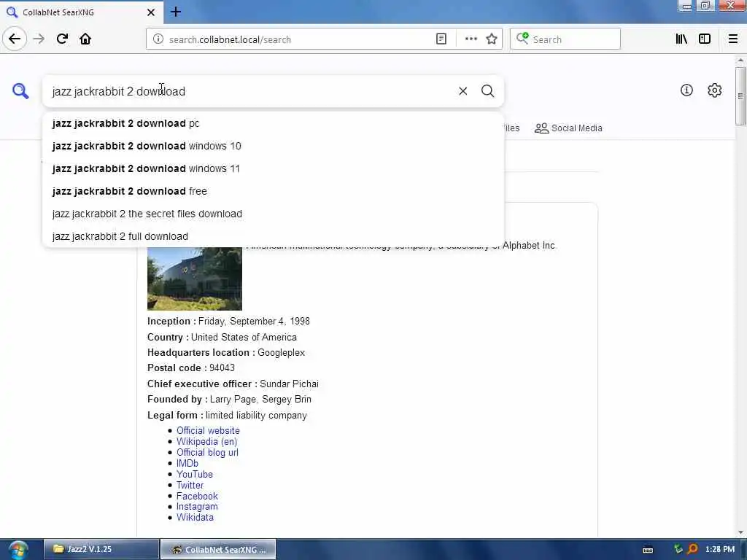
Task: Open the Facebook link
Action: (x=197, y=496)
